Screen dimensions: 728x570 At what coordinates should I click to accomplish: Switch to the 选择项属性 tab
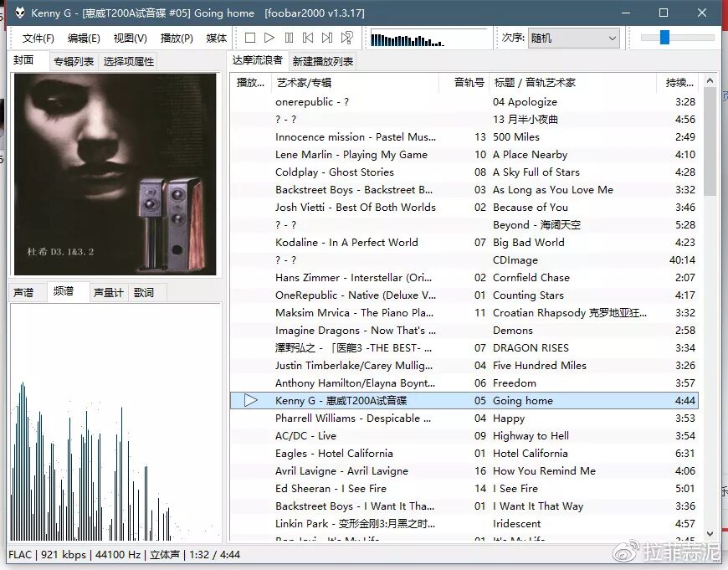pos(128,61)
